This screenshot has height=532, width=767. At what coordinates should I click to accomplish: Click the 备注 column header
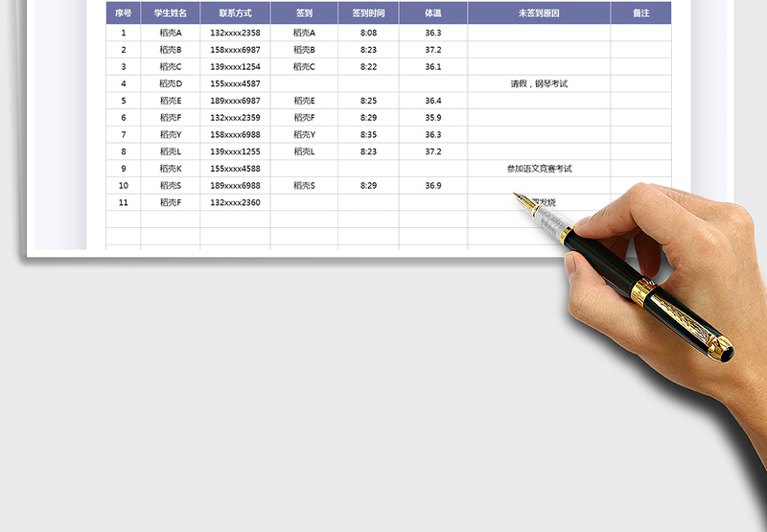[640, 13]
